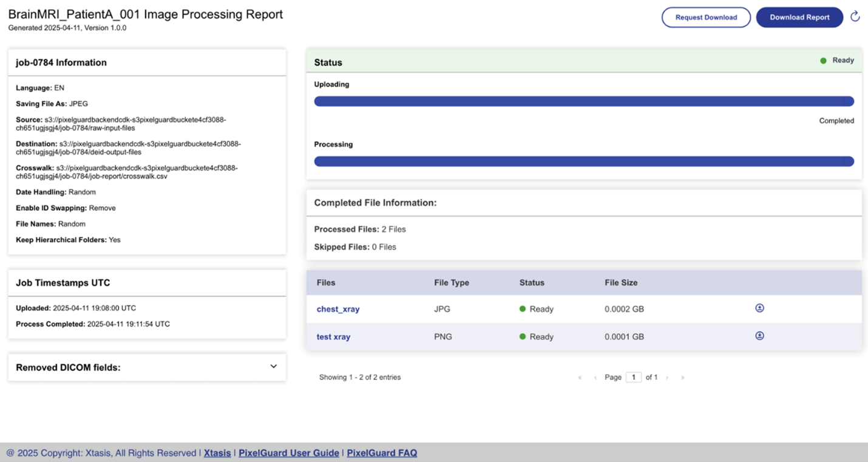Screen dimensions: 868x462
Task: Click the File Names: Random entry
Action: [x=51, y=224]
